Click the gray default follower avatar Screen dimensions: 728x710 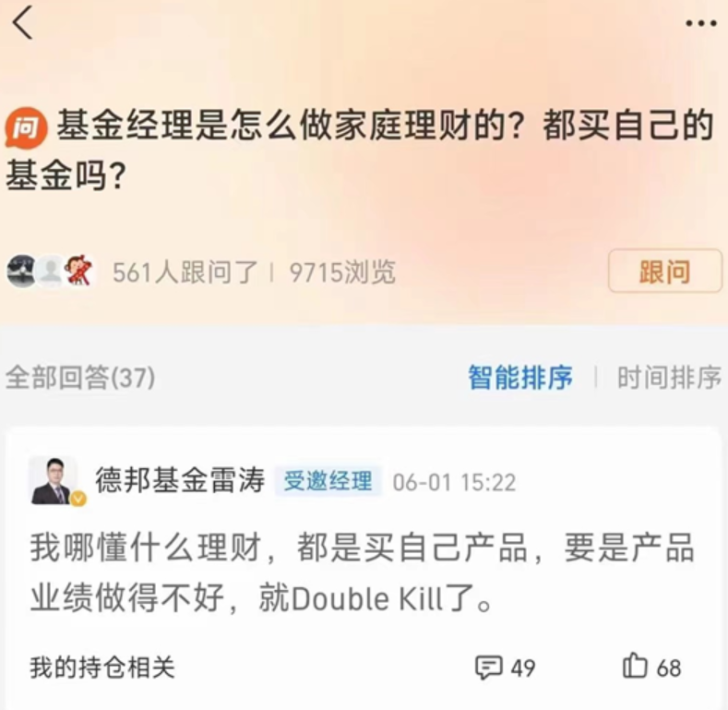pyautogui.click(x=50, y=271)
